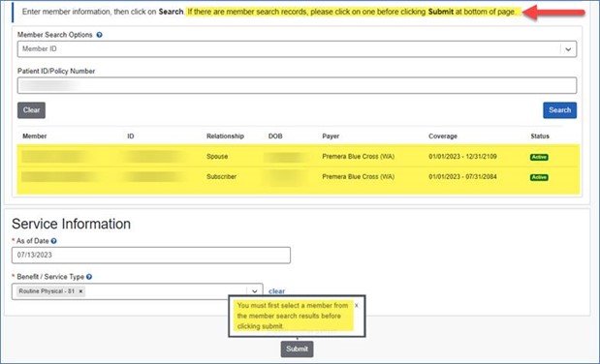
Task: Click the Patient ID/Policy Number field
Action: tap(297, 85)
